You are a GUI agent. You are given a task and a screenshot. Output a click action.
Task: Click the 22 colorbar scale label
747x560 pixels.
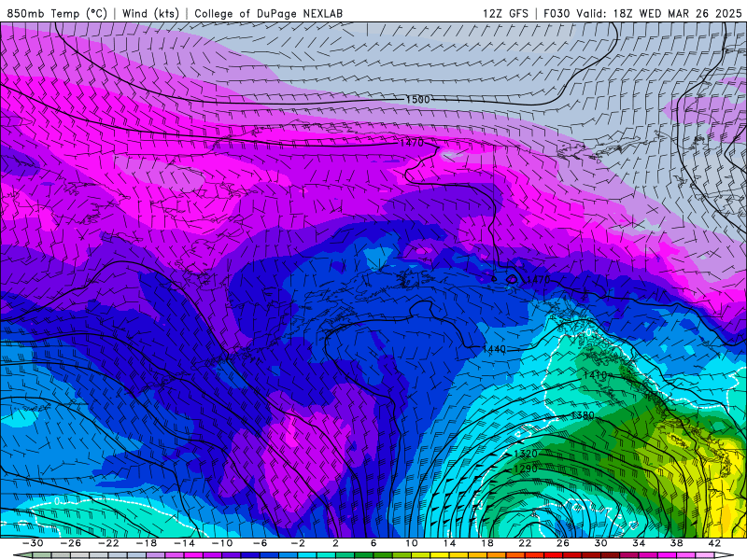click(525, 543)
